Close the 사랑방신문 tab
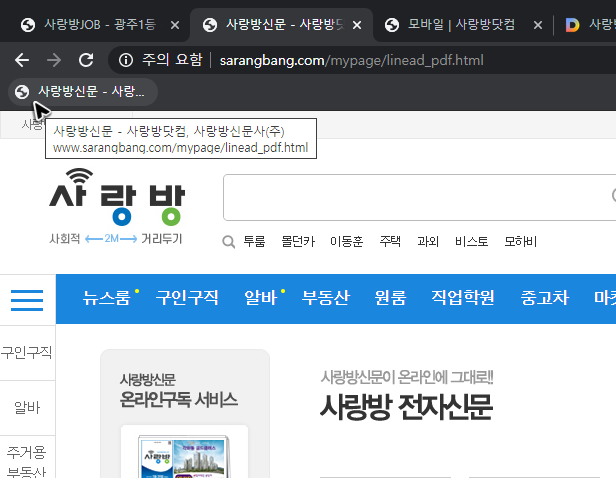Image resolution: width=616 pixels, height=478 pixels. click(357, 25)
